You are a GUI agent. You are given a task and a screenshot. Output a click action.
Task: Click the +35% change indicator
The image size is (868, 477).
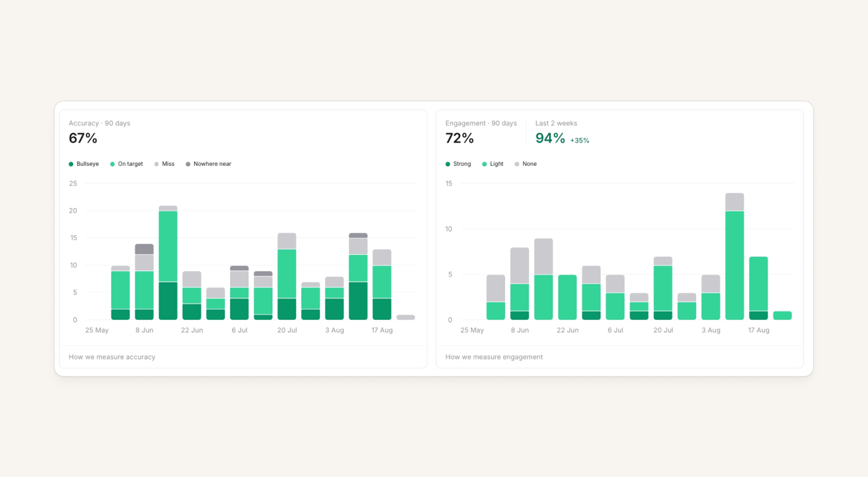[579, 140]
